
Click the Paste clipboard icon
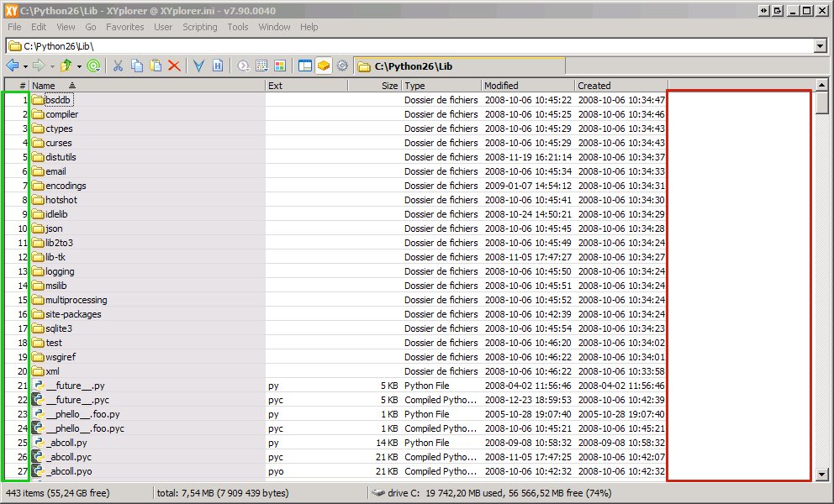pos(156,66)
